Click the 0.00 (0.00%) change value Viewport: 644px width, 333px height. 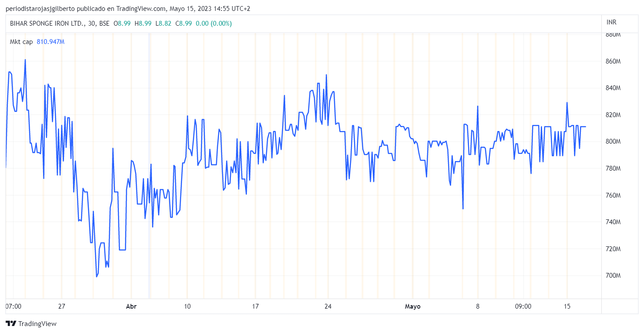(x=214, y=24)
